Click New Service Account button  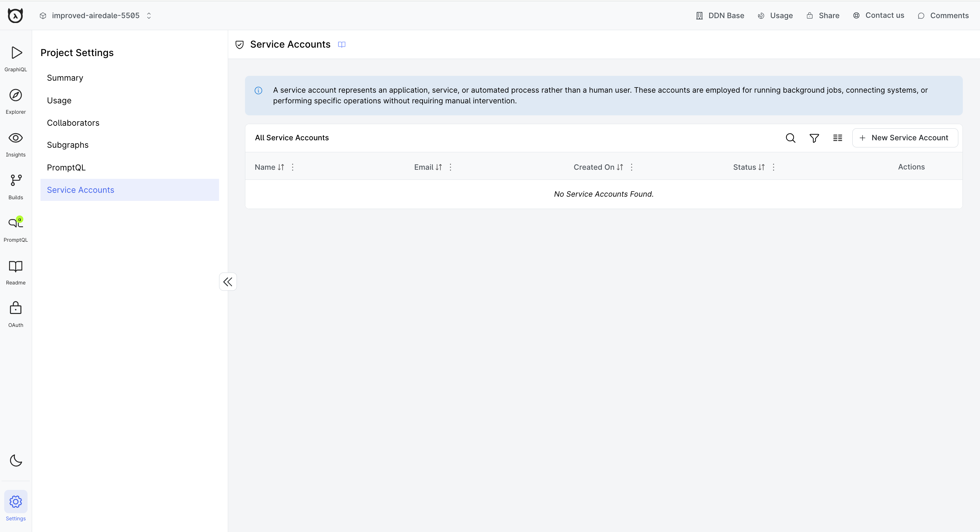905,138
